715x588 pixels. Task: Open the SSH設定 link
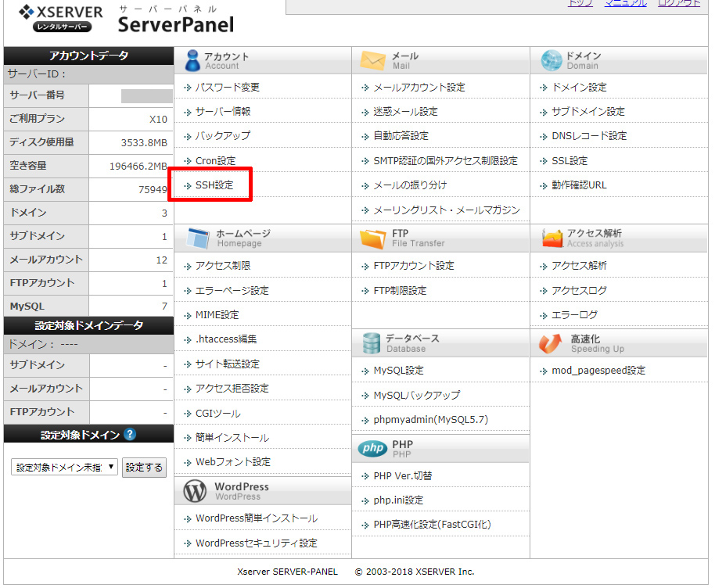pos(214,185)
